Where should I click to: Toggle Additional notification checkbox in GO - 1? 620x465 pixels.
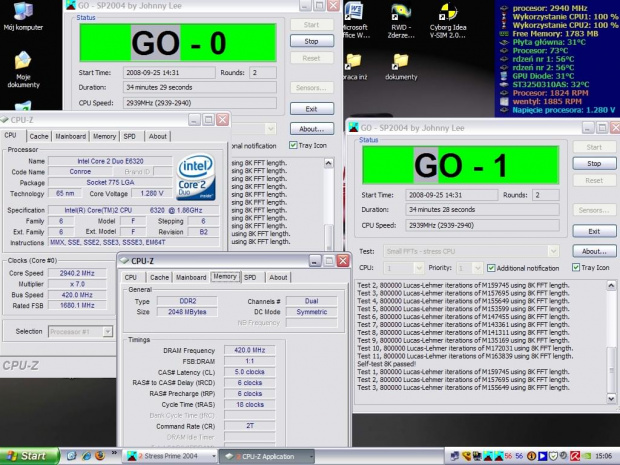tap(491, 268)
